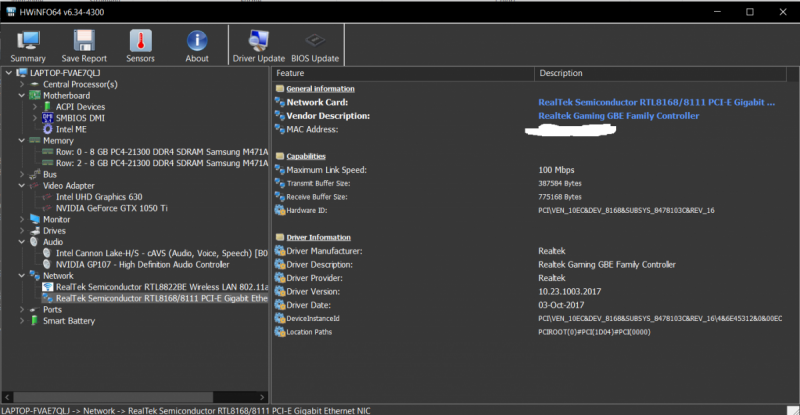Select Central Processor(s) in tree
The image size is (800, 415).
[80, 84]
